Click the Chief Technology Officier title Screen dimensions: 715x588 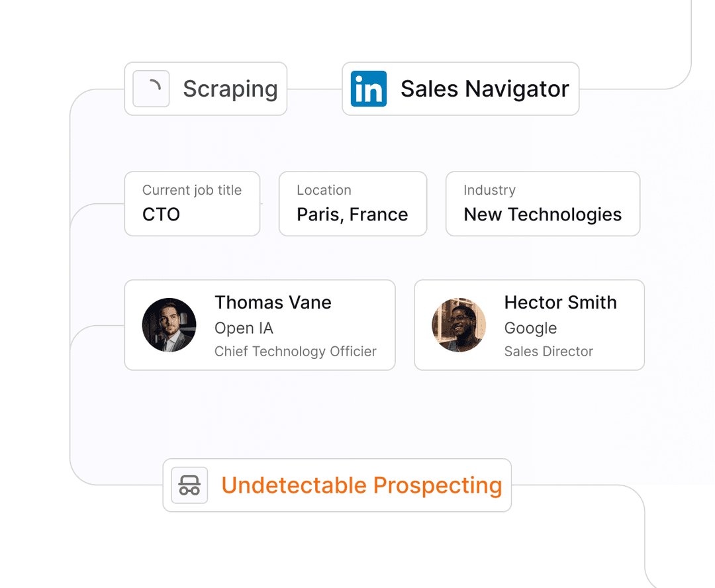[295, 351]
